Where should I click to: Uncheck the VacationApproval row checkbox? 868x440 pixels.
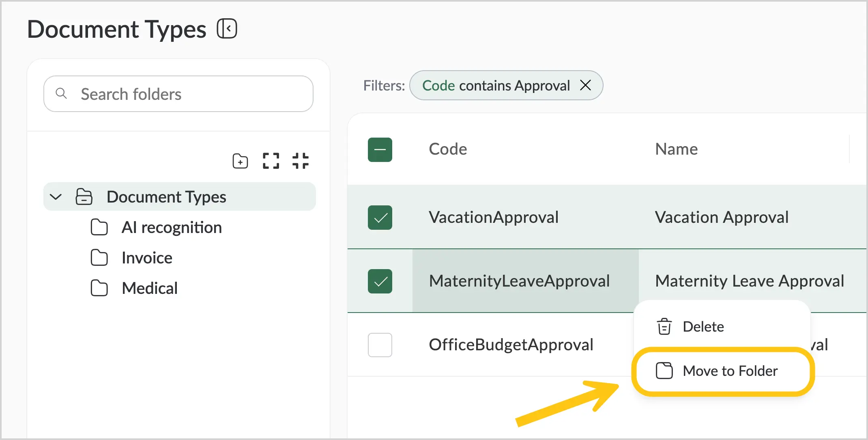pos(380,218)
